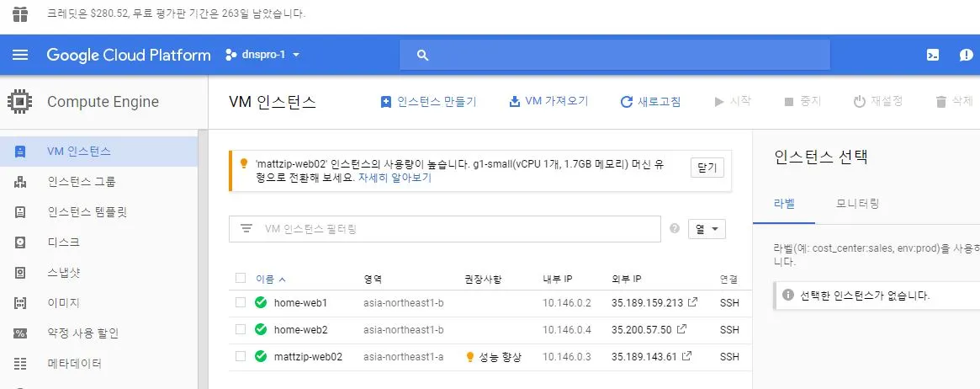This screenshot has height=389, width=980.
Task: Open the hamburger navigation menu
Action: coord(20,55)
